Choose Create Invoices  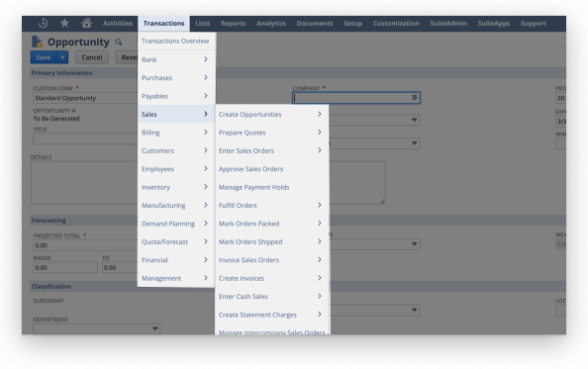(x=272, y=278)
